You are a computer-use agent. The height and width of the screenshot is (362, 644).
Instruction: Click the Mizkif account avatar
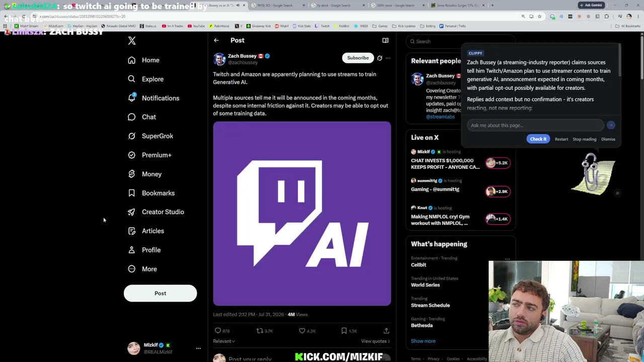coord(134,348)
